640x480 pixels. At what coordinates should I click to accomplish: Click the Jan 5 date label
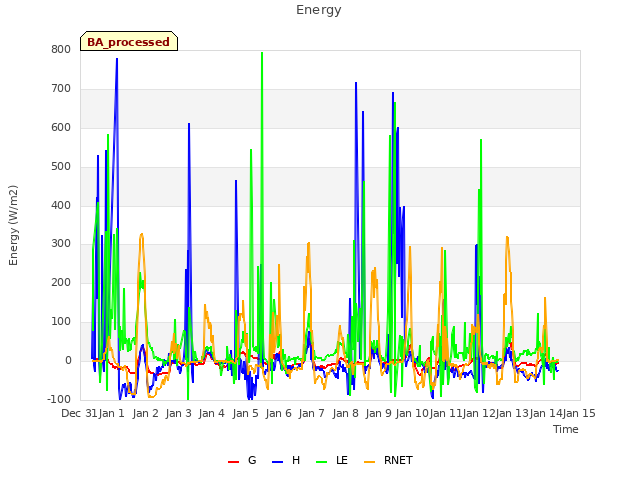[245, 413]
